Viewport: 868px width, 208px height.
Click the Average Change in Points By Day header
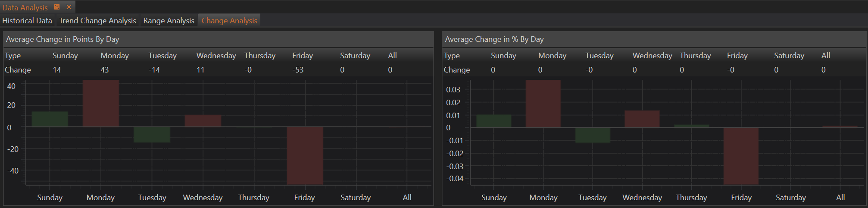point(62,39)
